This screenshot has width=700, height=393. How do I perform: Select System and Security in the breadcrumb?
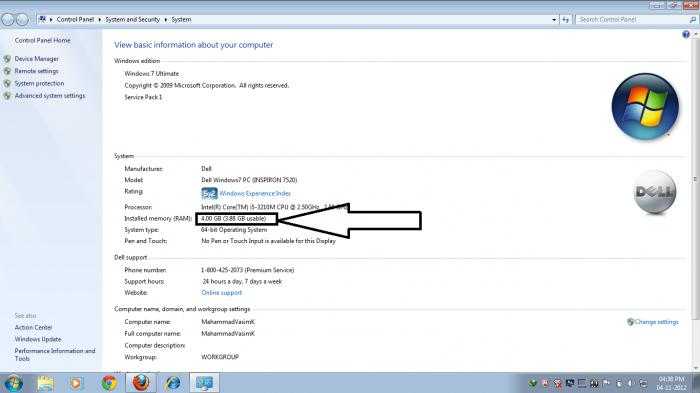[x=132, y=20]
